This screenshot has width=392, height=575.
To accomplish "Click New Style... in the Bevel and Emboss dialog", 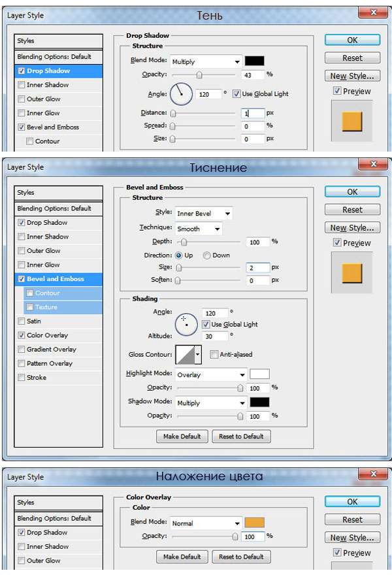I will pos(352,228).
